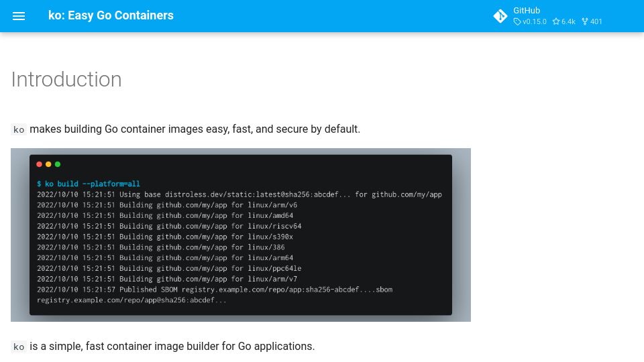Click the 'ko' code label before 'is a simple'
The image size is (644, 362).
point(19,347)
